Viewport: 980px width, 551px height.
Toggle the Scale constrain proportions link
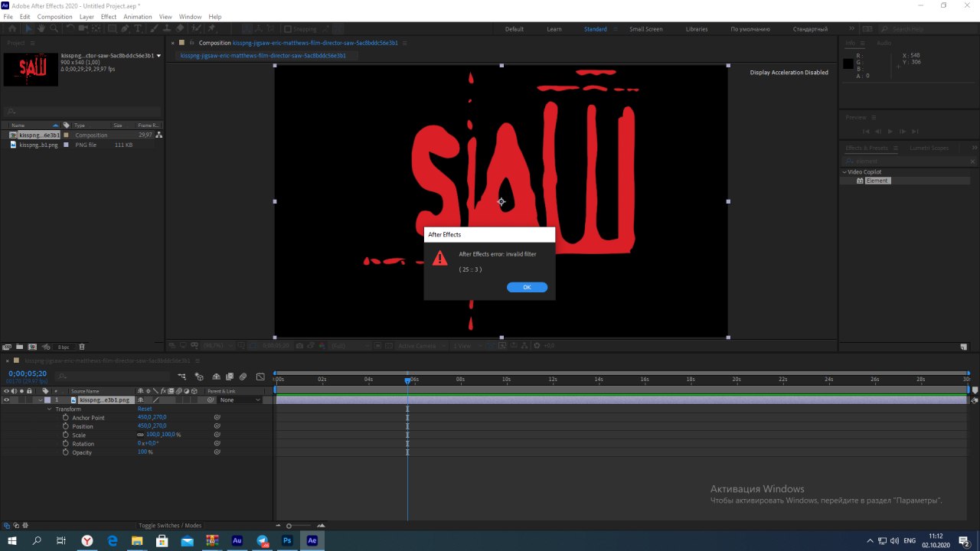click(x=140, y=435)
